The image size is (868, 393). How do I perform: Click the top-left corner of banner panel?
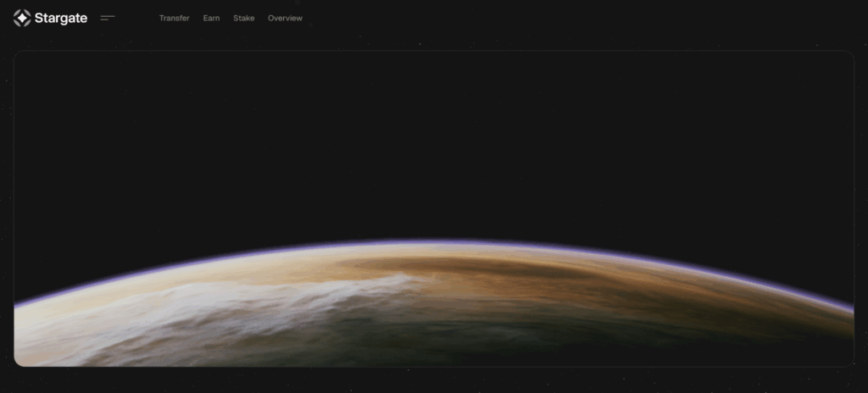(18, 55)
